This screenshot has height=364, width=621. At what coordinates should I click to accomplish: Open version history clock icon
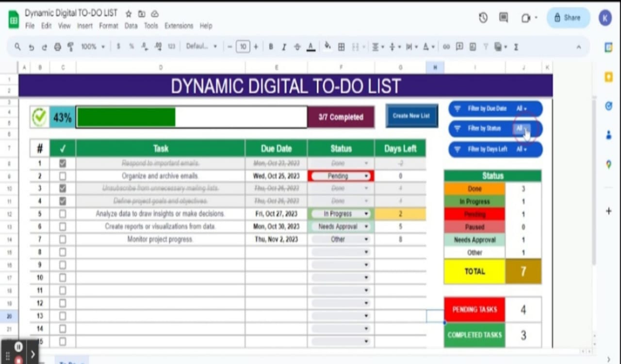[x=483, y=18]
